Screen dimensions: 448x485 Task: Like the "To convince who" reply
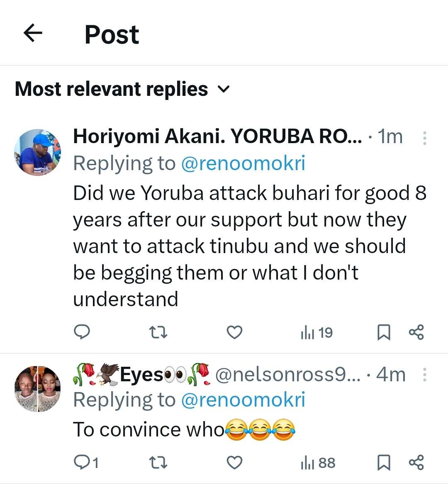234,463
